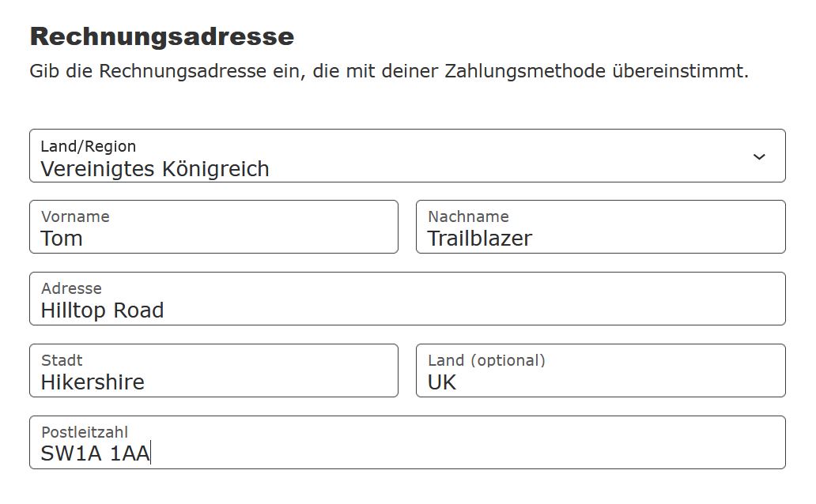Viewport: 816px width, 504px height.
Task: Focus the Nachname text field
Action: click(x=601, y=228)
